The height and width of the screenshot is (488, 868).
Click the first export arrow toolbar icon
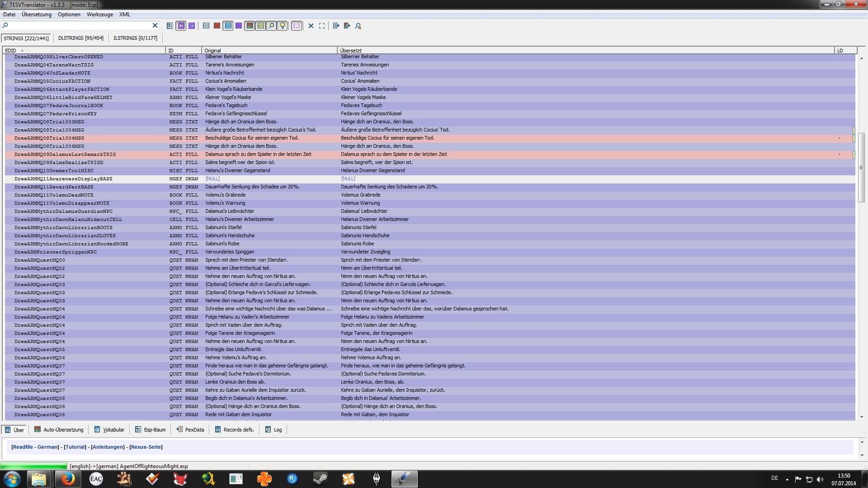336,26
